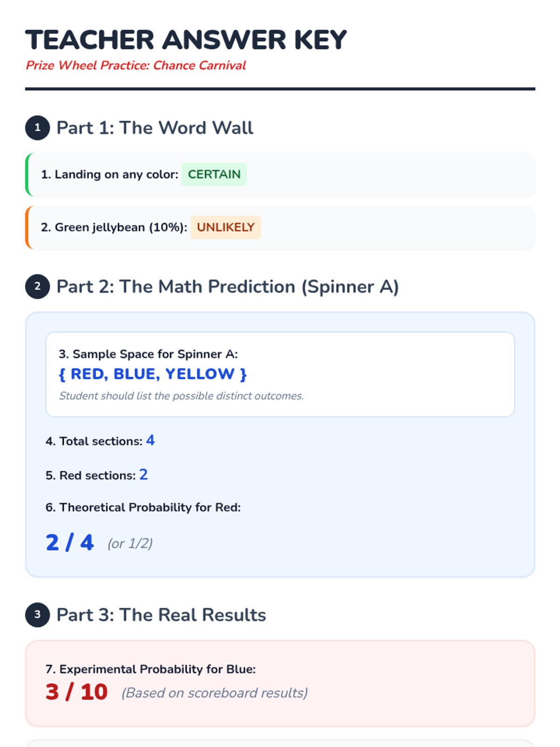Click the Red sections answer 2
Image resolution: width=560 pixels, height=747 pixels.
tap(144, 474)
